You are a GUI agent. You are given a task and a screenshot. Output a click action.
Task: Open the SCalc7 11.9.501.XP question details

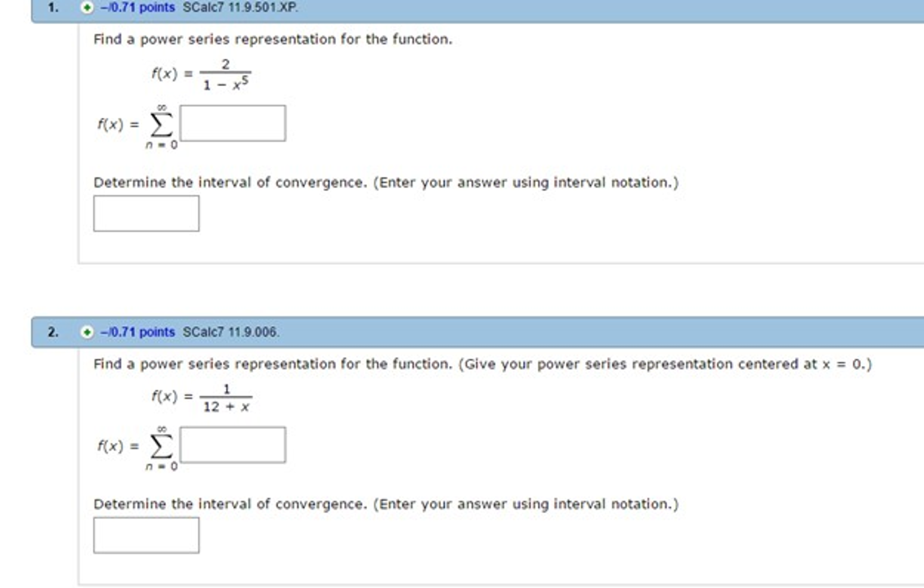239,7
